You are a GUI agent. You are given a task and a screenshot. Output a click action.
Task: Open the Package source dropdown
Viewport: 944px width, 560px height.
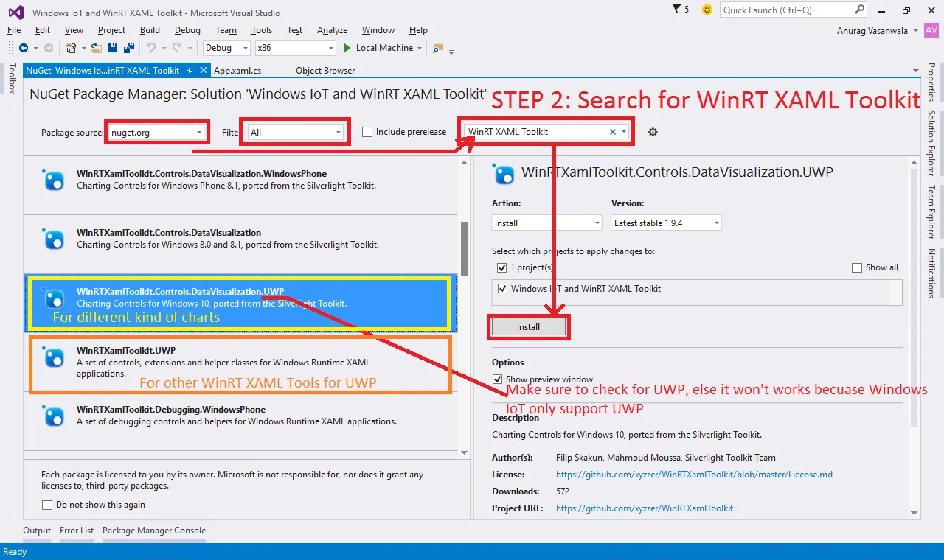pos(156,133)
